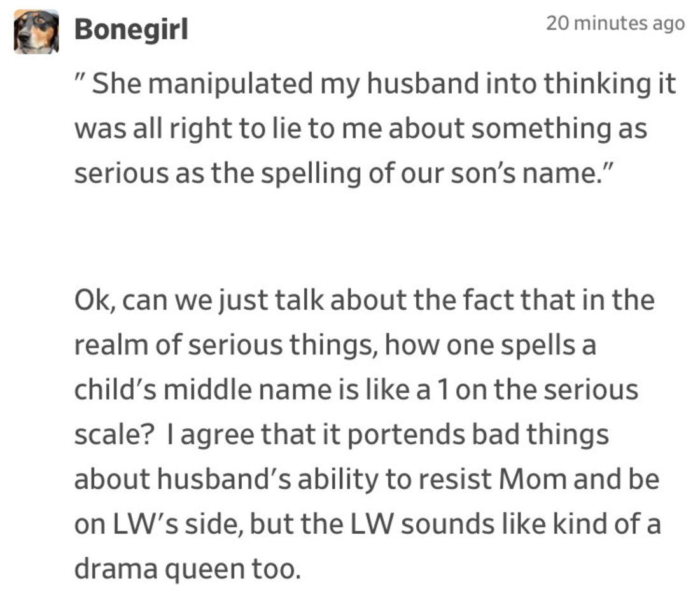Click the word "husband" in the first quote line
The height and width of the screenshot is (600, 700).
click(423, 83)
